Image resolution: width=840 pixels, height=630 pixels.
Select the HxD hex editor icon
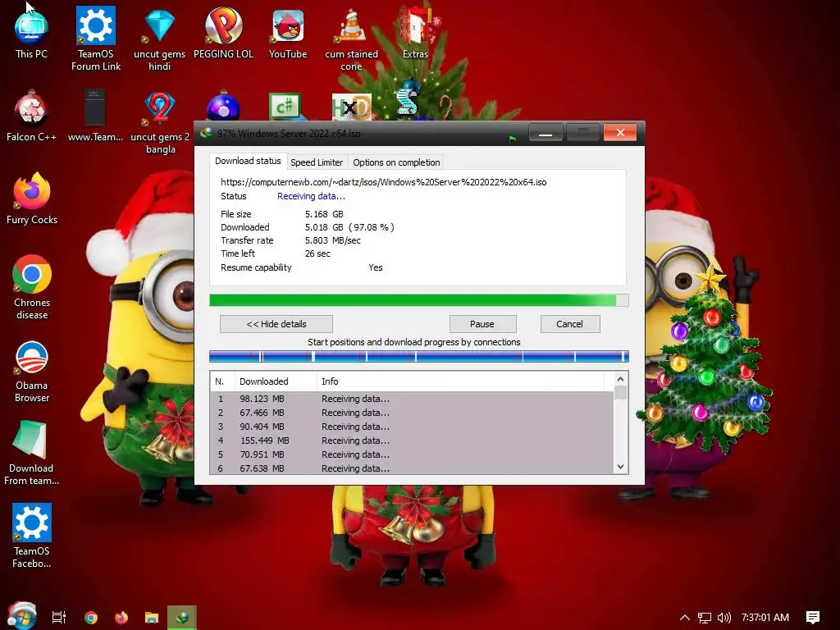click(351, 106)
